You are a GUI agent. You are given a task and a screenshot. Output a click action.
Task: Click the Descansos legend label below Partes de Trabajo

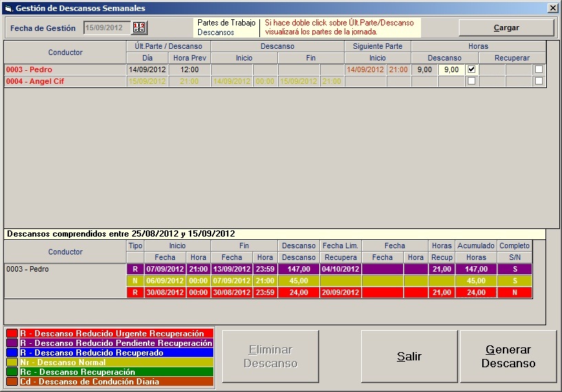tap(216, 32)
